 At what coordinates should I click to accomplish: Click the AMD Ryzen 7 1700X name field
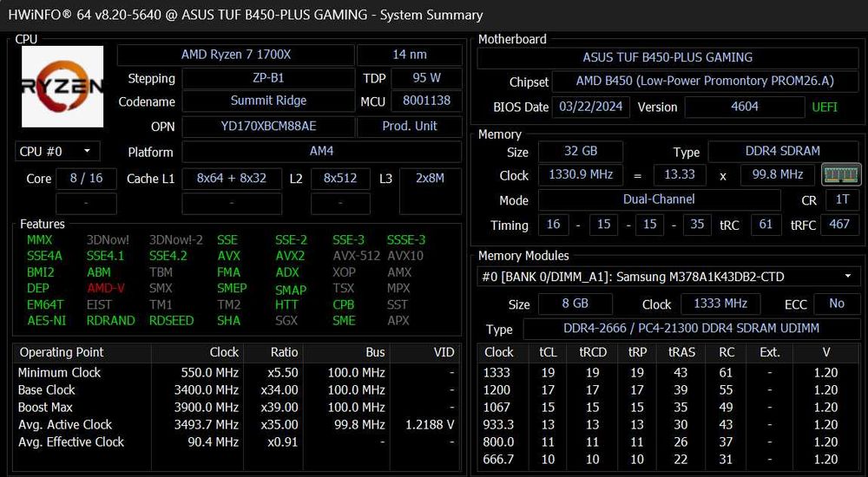(x=236, y=55)
